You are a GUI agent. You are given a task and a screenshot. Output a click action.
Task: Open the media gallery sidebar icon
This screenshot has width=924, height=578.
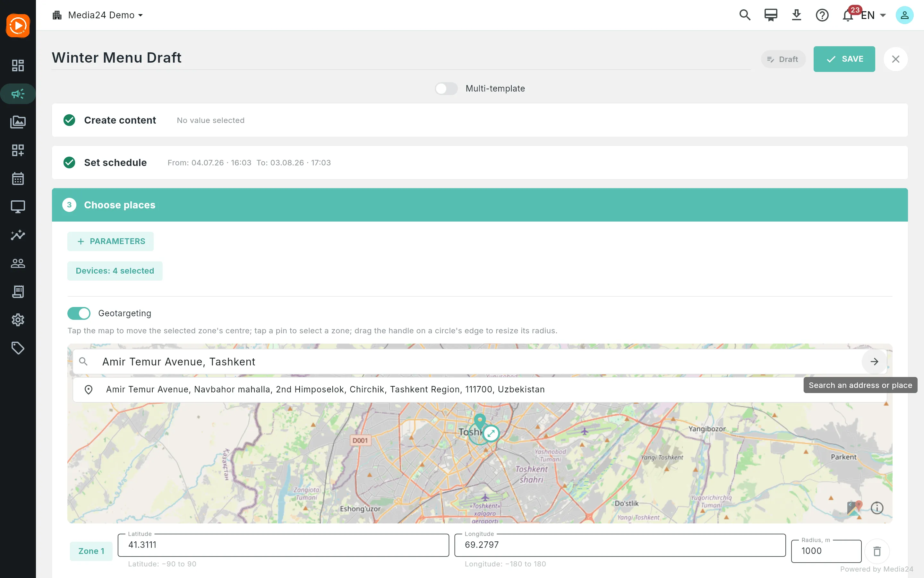point(18,122)
